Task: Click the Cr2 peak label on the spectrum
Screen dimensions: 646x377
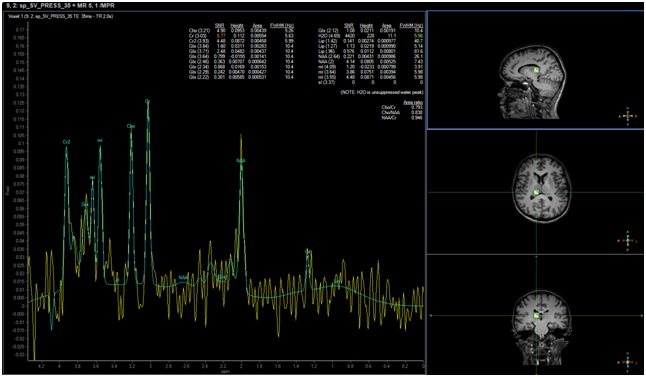Action: pyautogui.click(x=66, y=142)
